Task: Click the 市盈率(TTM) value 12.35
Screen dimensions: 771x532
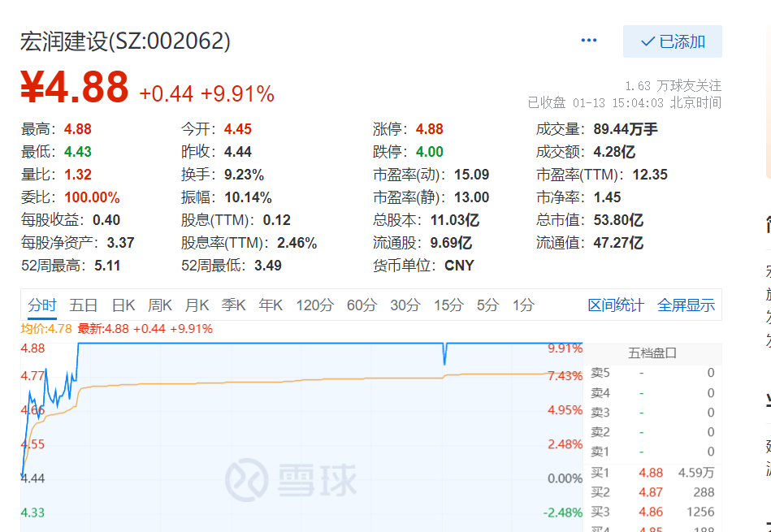Action: [650, 175]
